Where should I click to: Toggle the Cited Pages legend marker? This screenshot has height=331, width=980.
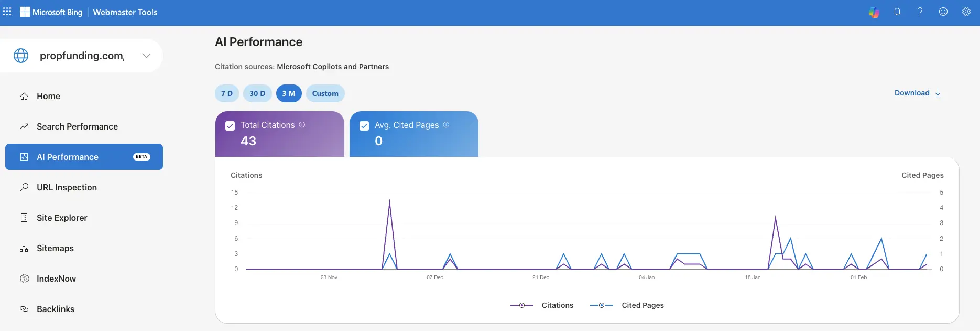pyautogui.click(x=602, y=305)
